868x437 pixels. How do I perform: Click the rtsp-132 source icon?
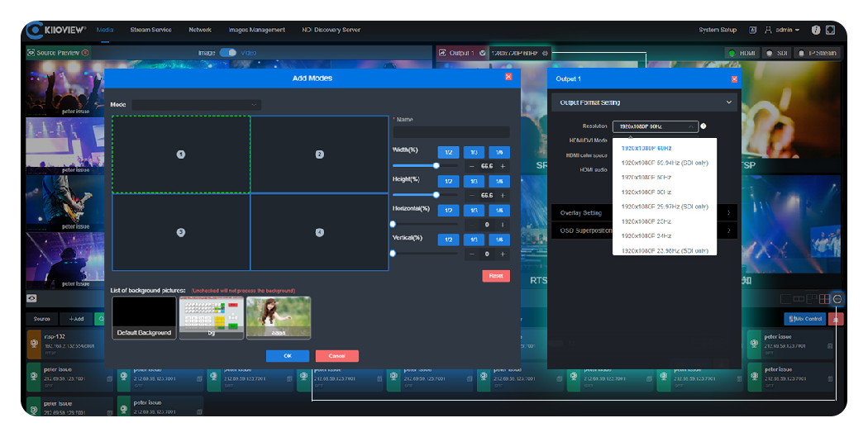click(34, 344)
